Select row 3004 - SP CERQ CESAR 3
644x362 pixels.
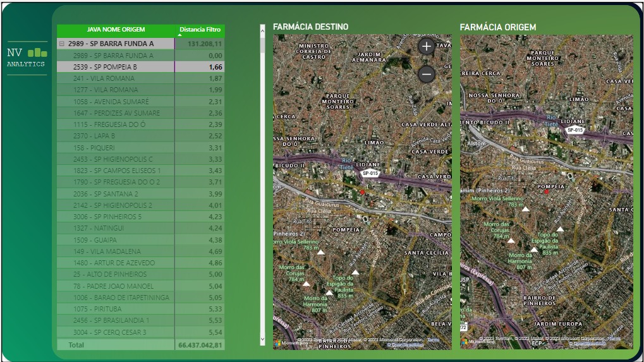point(141,332)
